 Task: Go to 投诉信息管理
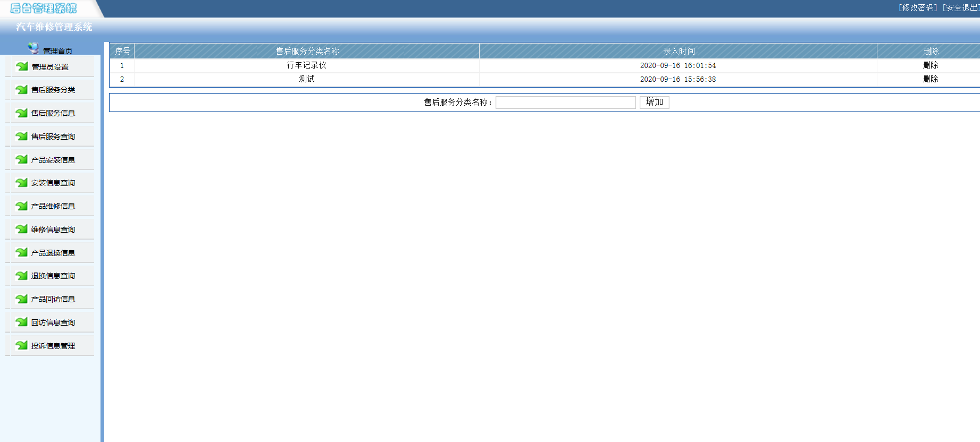coord(53,346)
